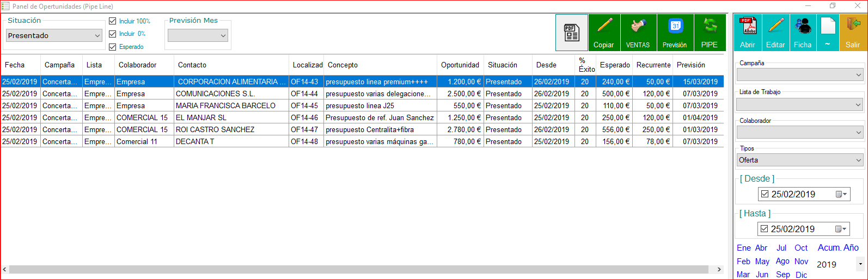The width and height of the screenshot is (868, 280).
Task: Click the 2.780,00 € opportunity cell
Action: tap(460, 129)
